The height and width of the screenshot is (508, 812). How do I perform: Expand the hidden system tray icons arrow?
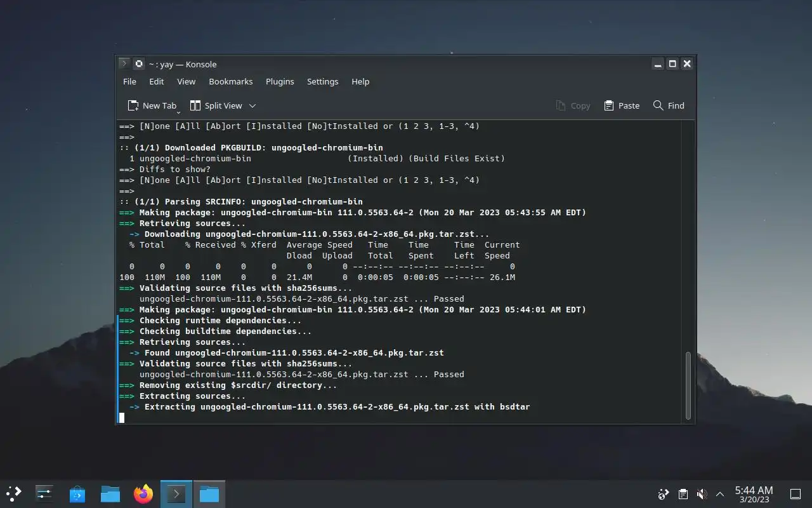(720, 494)
